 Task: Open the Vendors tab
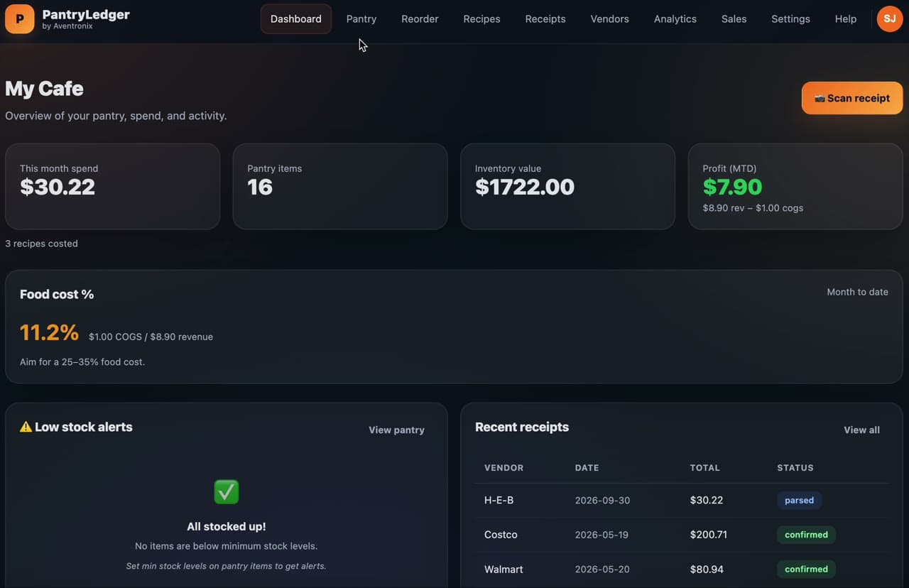pyautogui.click(x=610, y=19)
